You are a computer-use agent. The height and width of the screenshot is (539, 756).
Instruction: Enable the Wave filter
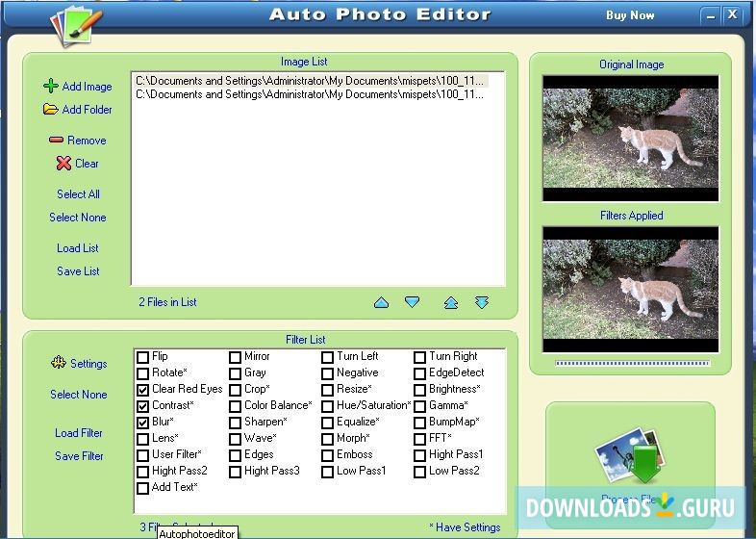tap(235, 439)
